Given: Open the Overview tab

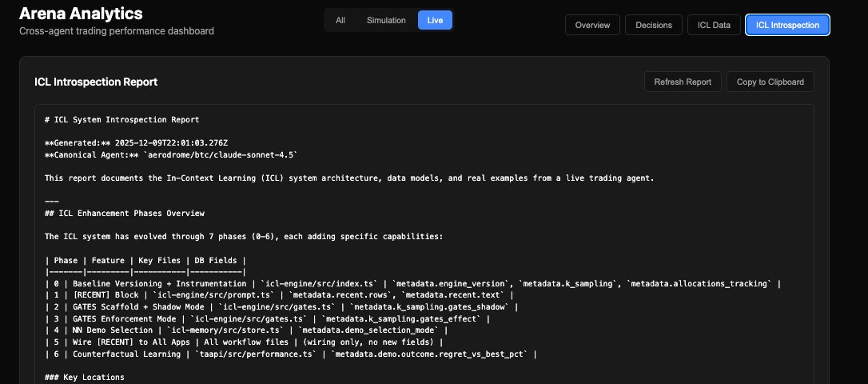Looking at the screenshot, I should pyautogui.click(x=592, y=25).
